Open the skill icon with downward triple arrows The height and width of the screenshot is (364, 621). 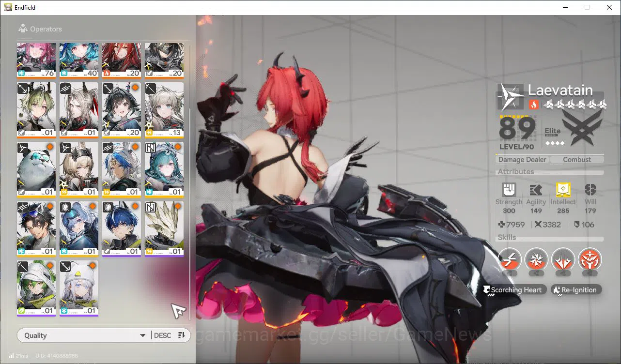(x=563, y=259)
